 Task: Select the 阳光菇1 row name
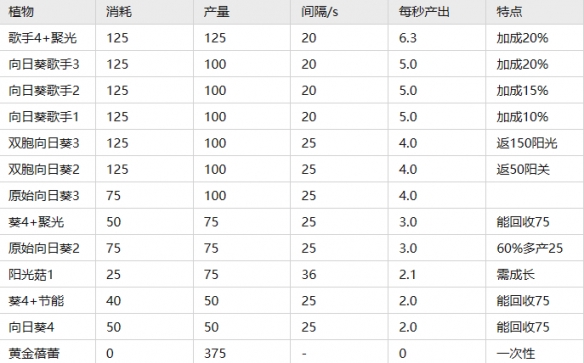tap(31, 275)
